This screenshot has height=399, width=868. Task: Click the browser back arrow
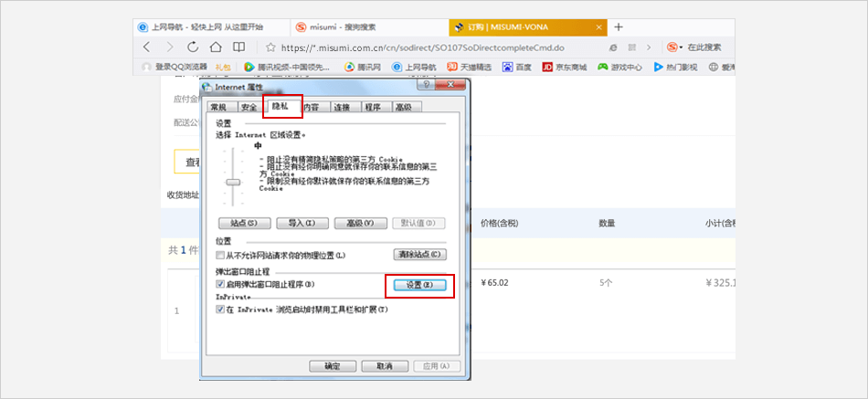coord(146,47)
